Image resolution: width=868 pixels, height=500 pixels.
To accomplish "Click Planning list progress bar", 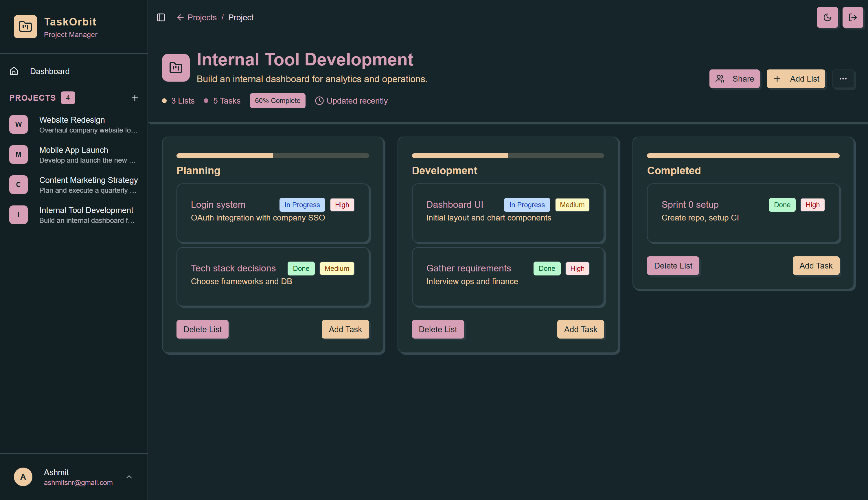I will point(273,156).
